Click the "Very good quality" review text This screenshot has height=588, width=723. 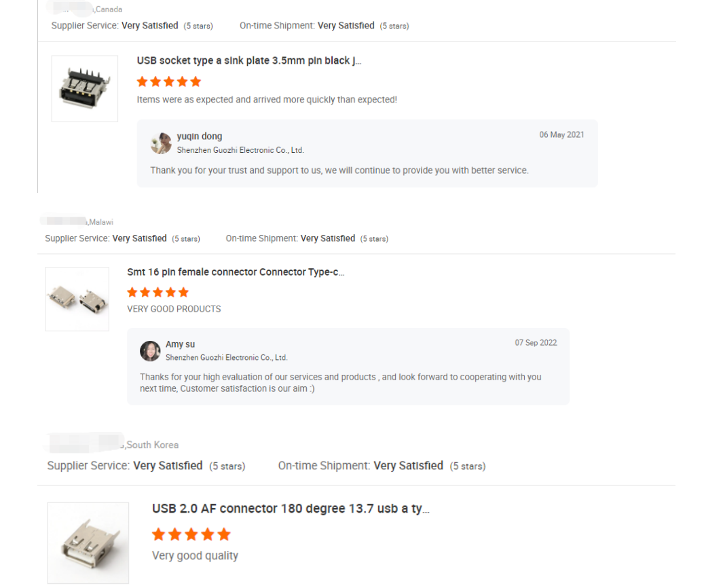195,555
